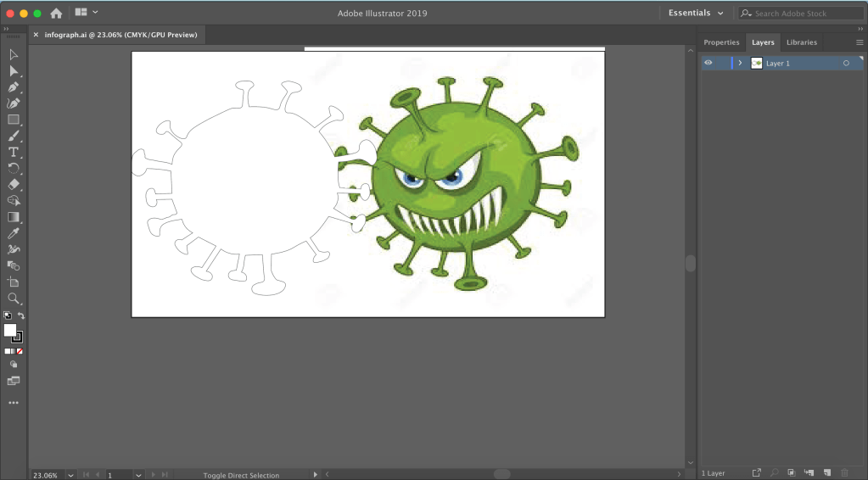Image resolution: width=868 pixels, height=480 pixels.
Task: Open the zoom level dropdown
Action: point(70,475)
